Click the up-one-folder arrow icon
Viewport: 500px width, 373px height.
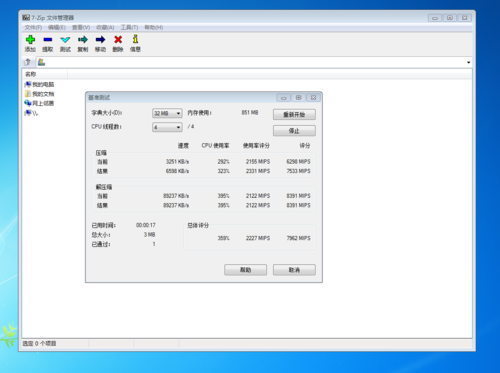[x=28, y=62]
